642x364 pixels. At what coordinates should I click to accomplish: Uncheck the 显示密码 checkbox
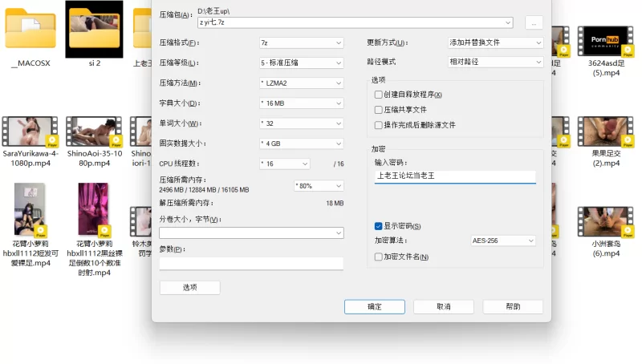tap(379, 226)
